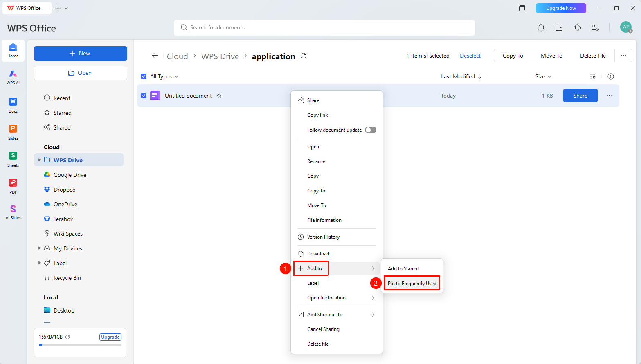641x364 pixels.
Task: Toggle the All Types select-all checkbox
Action: (x=144, y=76)
